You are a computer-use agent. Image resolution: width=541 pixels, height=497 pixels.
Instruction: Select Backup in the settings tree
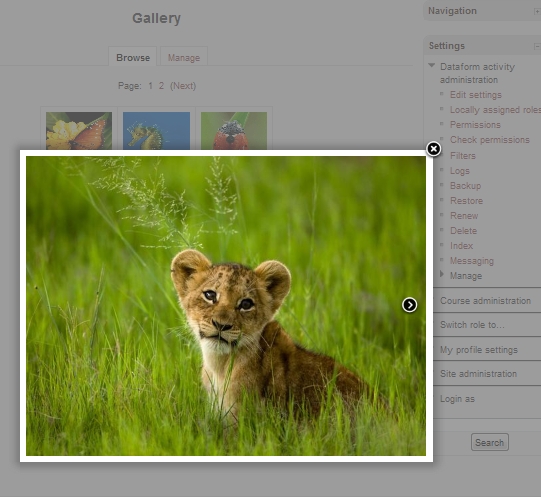click(x=465, y=186)
